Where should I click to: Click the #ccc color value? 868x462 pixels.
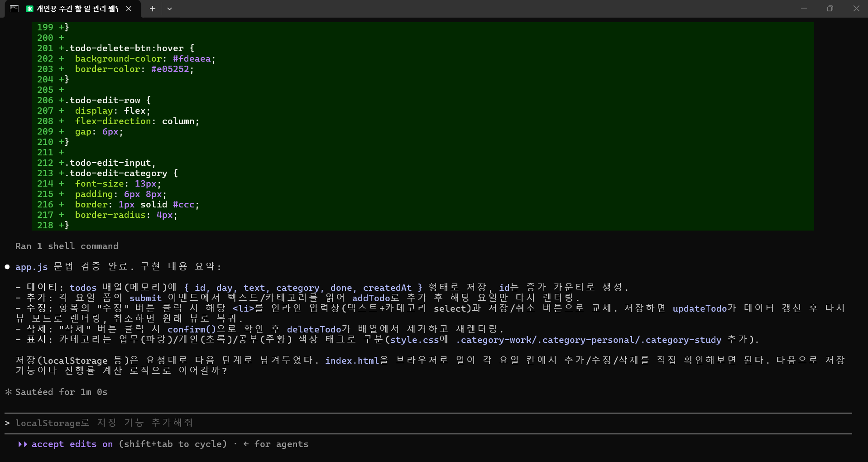(x=184, y=205)
